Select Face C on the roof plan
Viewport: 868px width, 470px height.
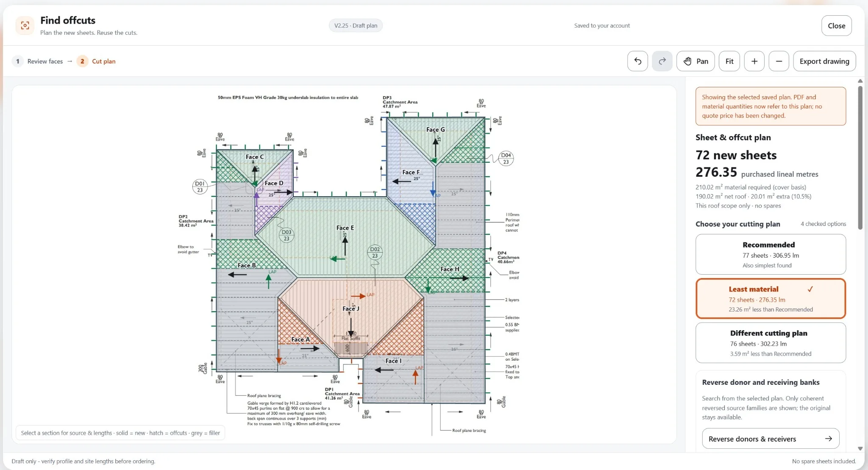[254, 157]
